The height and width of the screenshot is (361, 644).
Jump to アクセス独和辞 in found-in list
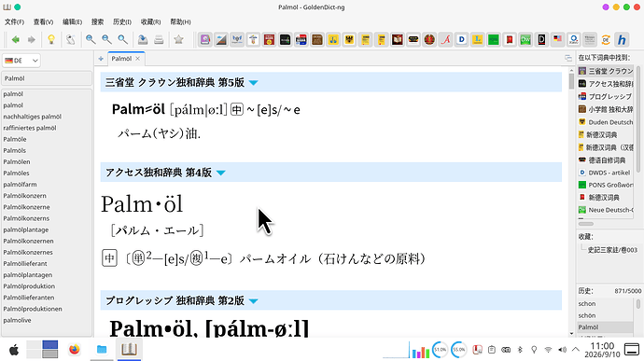606,84
